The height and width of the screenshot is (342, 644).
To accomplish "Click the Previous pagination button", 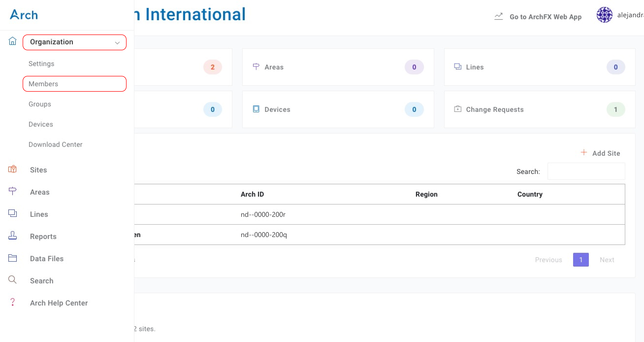I will [x=548, y=260].
